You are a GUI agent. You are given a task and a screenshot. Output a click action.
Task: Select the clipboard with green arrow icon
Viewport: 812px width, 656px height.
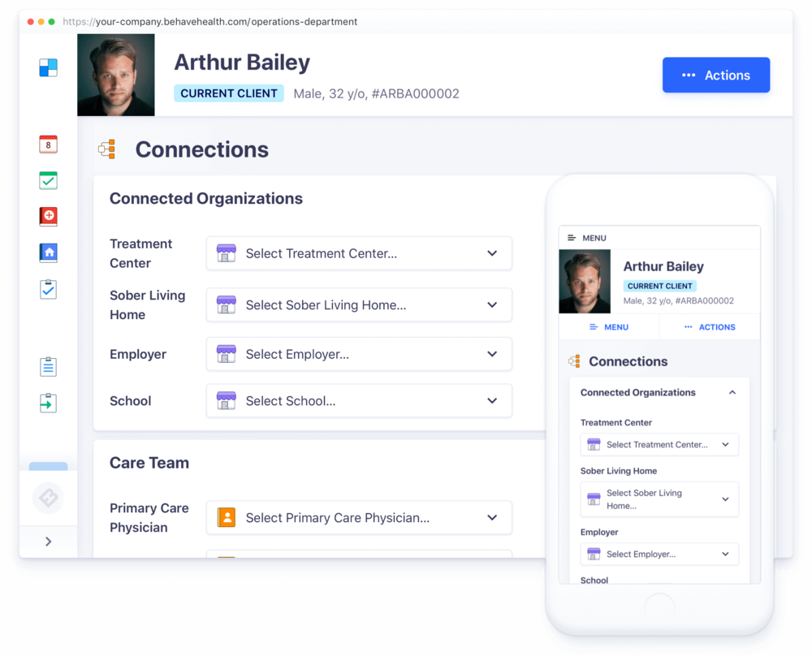(49, 403)
